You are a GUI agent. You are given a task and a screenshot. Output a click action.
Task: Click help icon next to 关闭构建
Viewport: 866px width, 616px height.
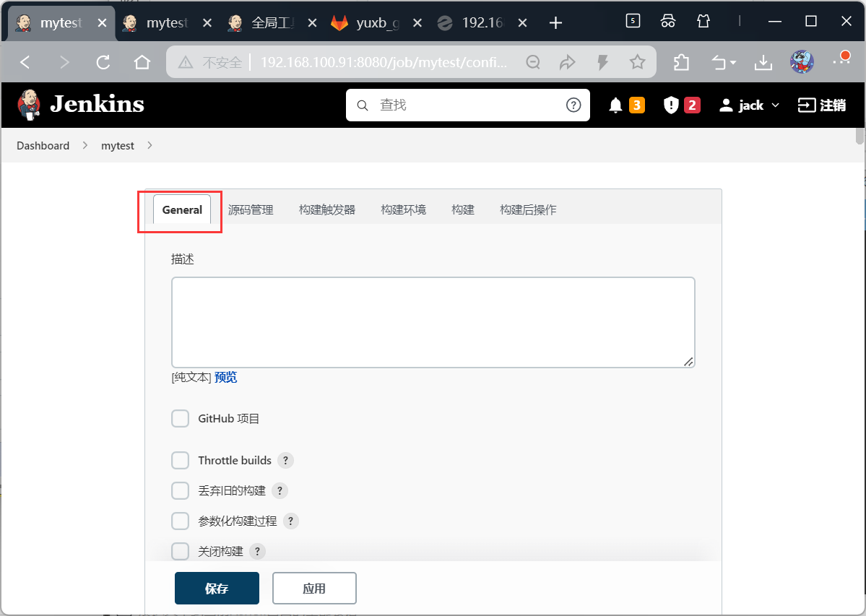coord(257,552)
